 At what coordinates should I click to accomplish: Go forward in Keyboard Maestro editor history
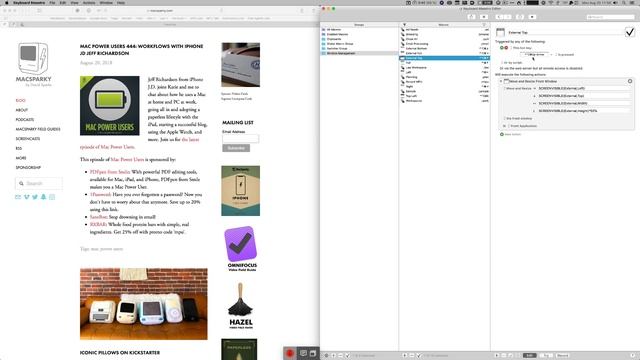(x=507, y=17)
